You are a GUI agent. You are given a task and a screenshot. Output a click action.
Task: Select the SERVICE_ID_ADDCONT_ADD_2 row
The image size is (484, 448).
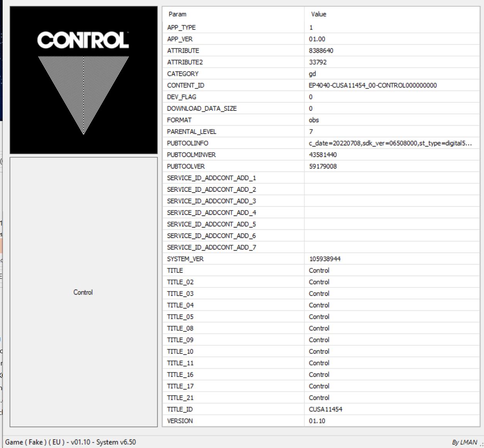(x=321, y=189)
